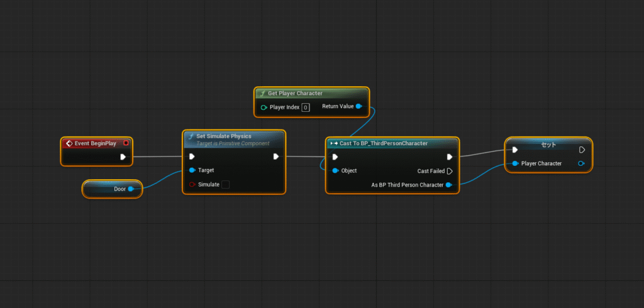
Task: Click the セット node execution input pin
Action: click(515, 150)
